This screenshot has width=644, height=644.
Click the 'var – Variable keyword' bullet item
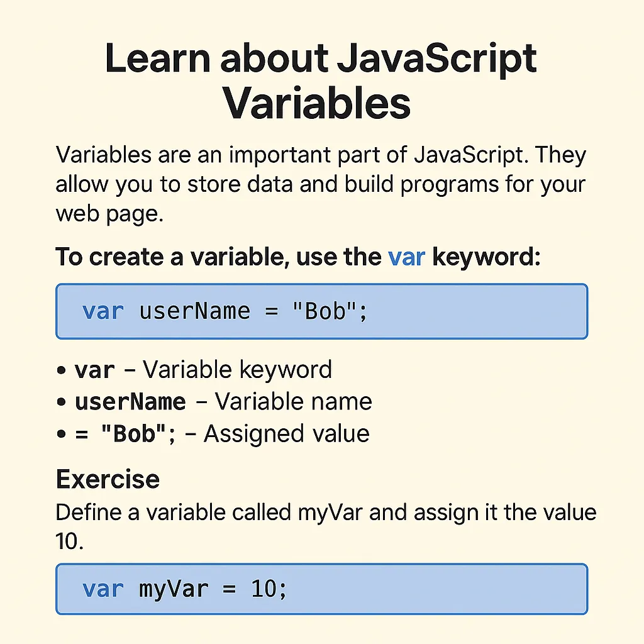194,370
